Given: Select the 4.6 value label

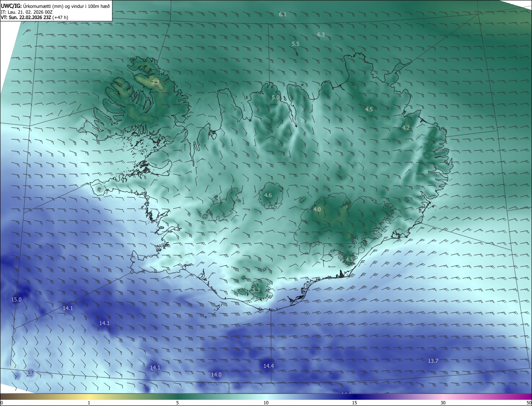Looking at the screenshot, I should [268, 196].
